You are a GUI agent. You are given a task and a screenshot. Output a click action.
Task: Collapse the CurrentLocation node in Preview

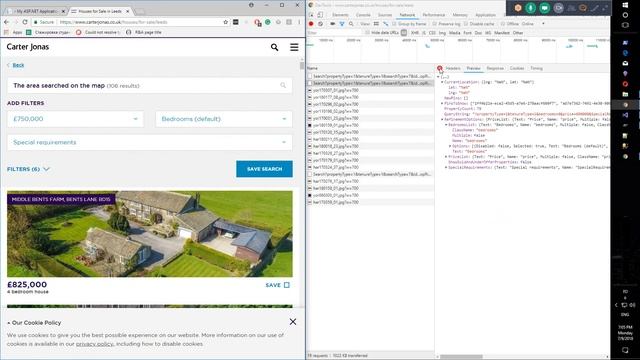442,82
